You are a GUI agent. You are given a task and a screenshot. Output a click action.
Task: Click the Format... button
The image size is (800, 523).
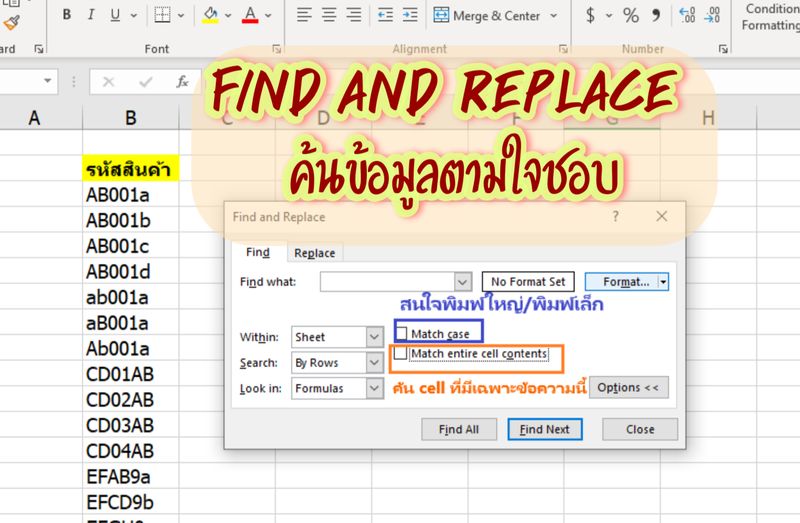(x=621, y=282)
